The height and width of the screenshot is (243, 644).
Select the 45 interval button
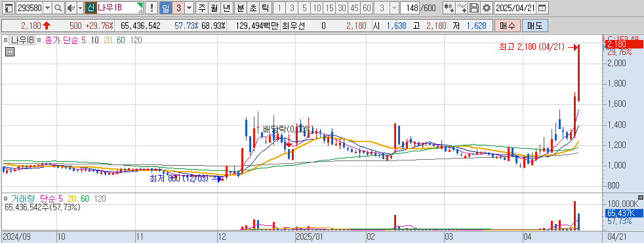(x=355, y=7)
